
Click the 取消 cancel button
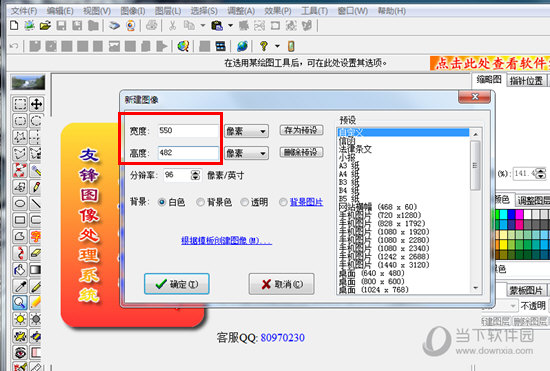pyautogui.click(x=282, y=284)
